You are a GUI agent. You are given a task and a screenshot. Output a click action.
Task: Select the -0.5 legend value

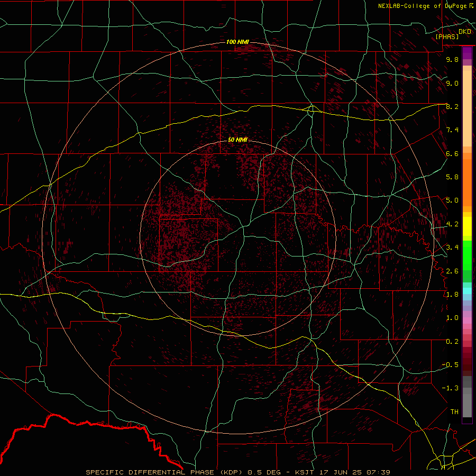pos(451,365)
